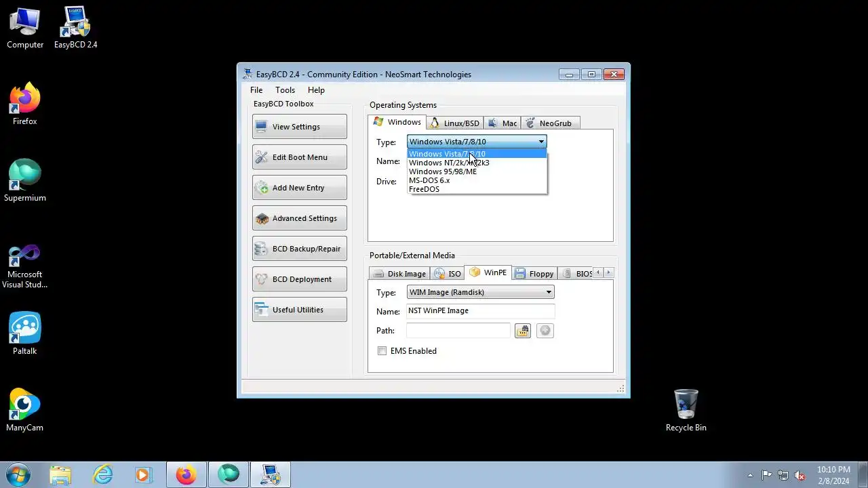This screenshot has height=488, width=868.
Task: Open the Help menu
Action: [x=316, y=90]
